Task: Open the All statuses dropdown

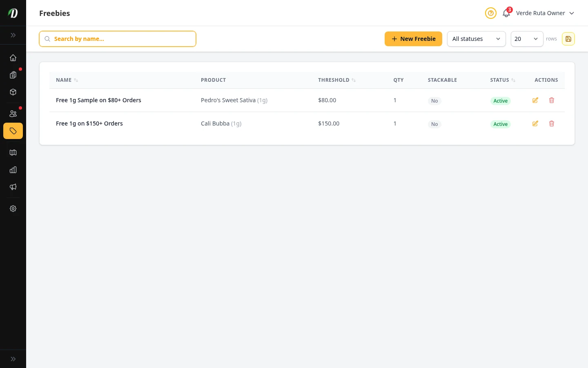Action: click(477, 39)
